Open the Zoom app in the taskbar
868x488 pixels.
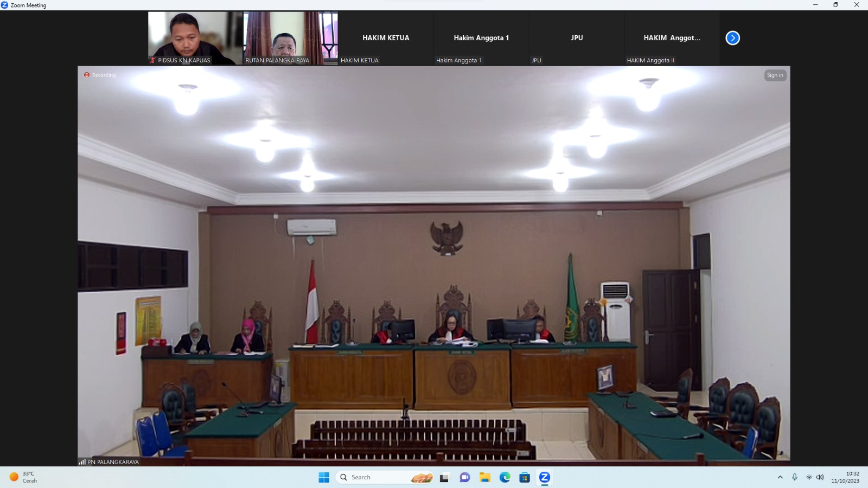tap(544, 477)
